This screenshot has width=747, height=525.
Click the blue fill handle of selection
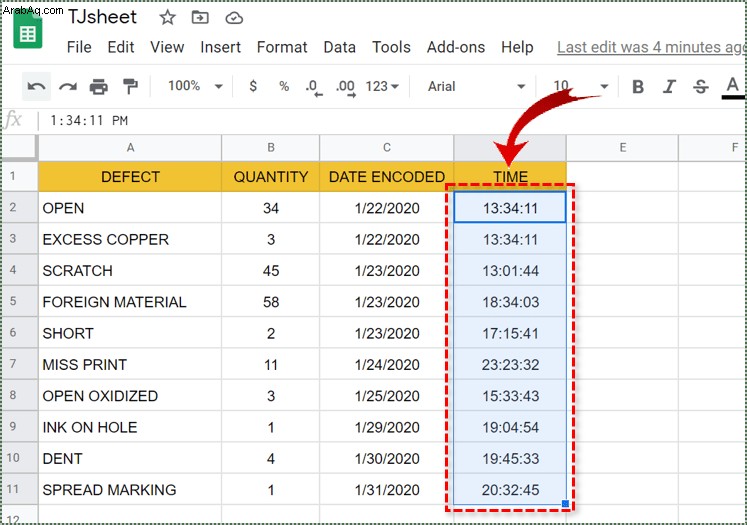click(x=565, y=504)
